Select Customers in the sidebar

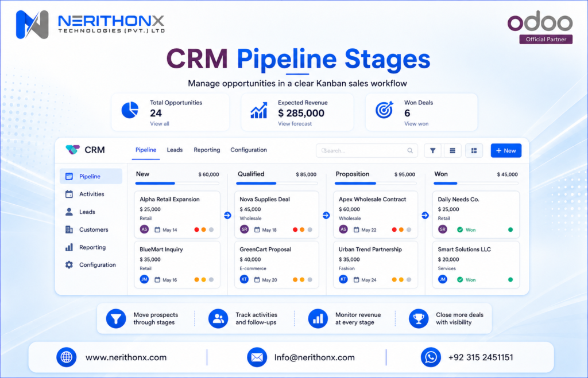[x=91, y=229]
